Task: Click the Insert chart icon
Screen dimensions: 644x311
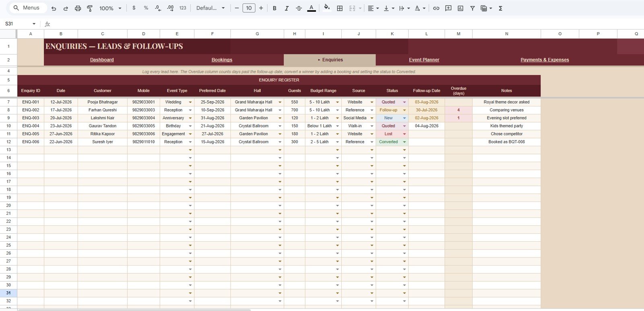Action: [x=460, y=8]
